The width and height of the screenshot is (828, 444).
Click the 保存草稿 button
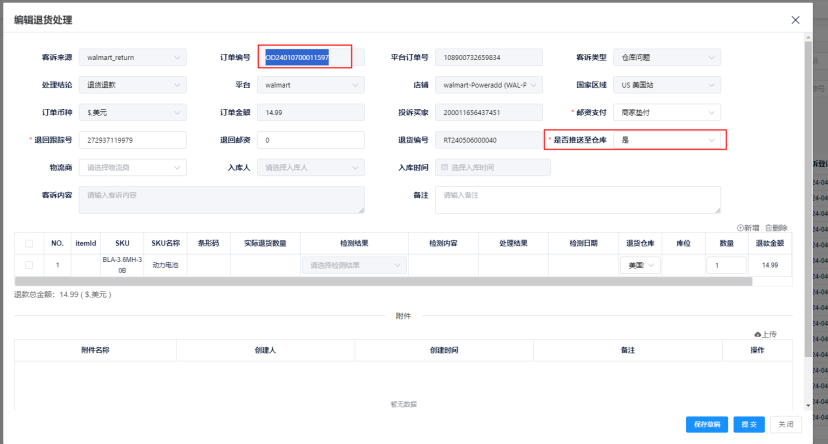(707, 425)
